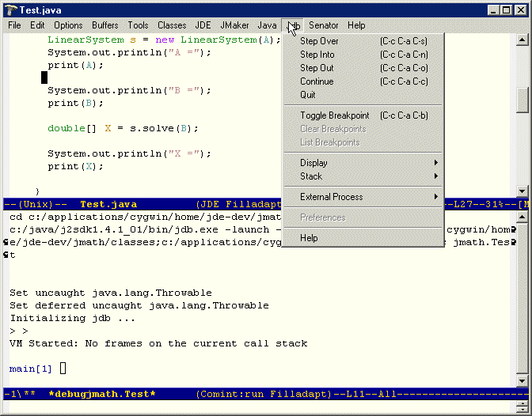Select Continue from debugger menu
Screen dimensions: 532x416
317,81
